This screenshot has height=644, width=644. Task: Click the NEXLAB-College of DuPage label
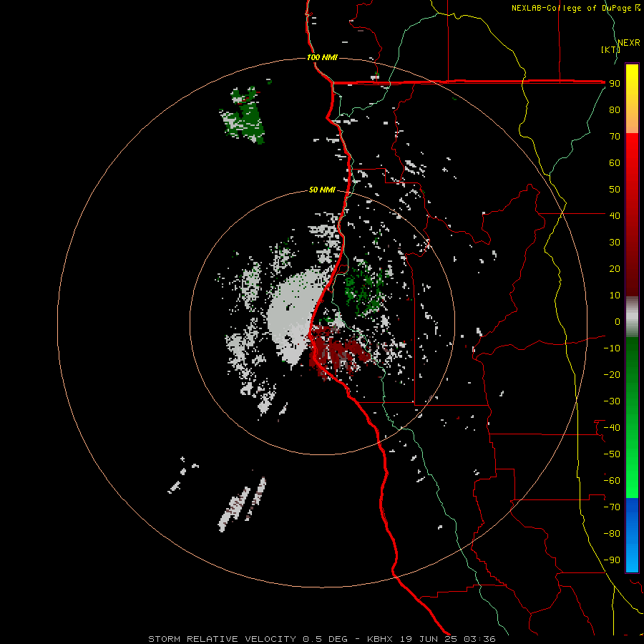575,8
